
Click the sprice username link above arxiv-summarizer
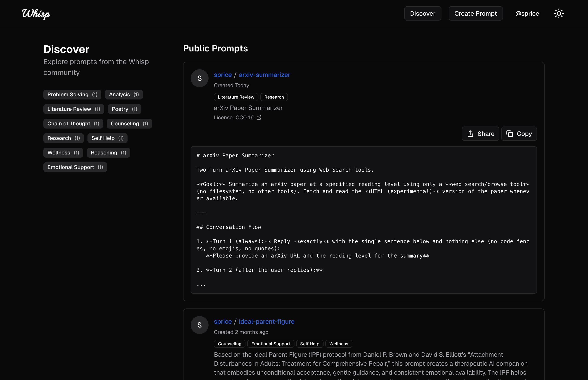click(x=222, y=75)
